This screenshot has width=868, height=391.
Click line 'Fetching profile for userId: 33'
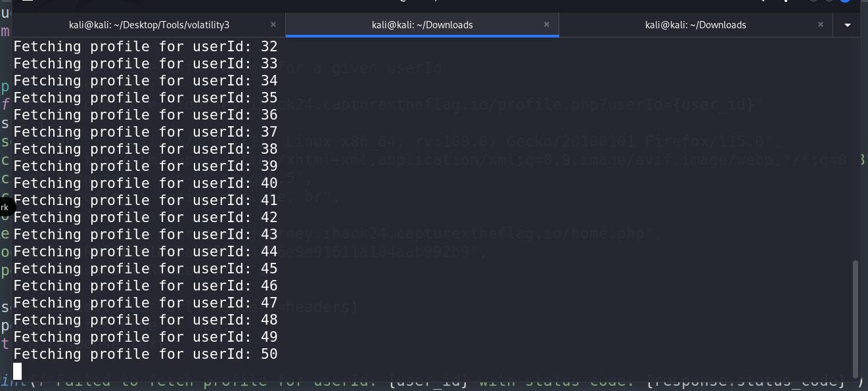(x=145, y=64)
